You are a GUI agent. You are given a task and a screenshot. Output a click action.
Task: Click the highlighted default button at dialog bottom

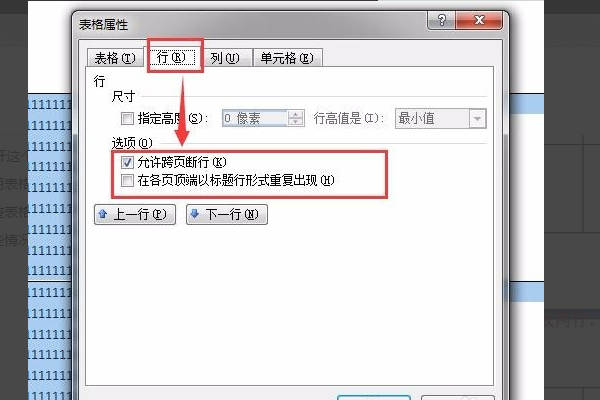click(x=374, y=398)
